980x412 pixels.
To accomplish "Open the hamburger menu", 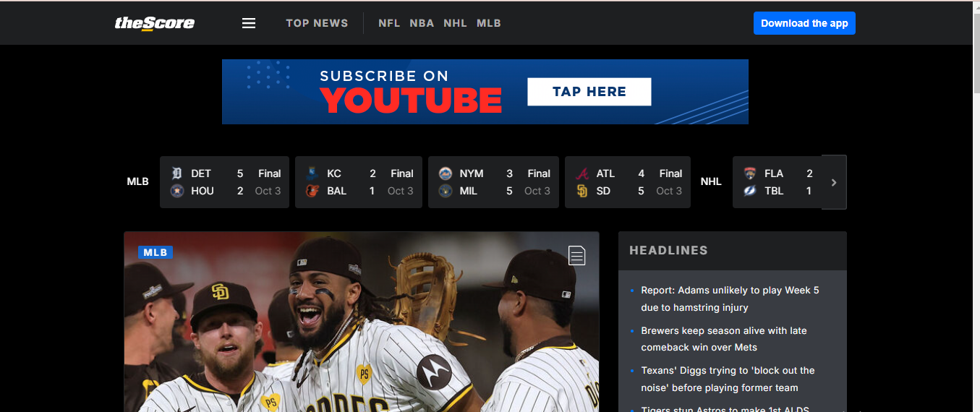I will (249, 23).
